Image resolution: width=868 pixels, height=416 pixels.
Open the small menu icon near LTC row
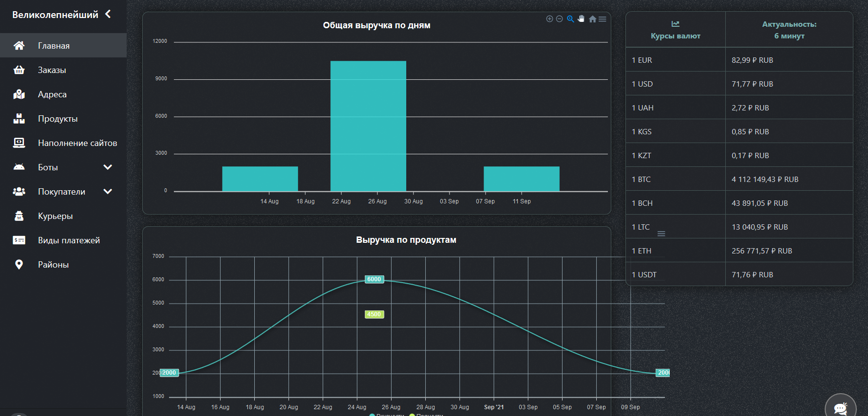(x=661, y=234)
